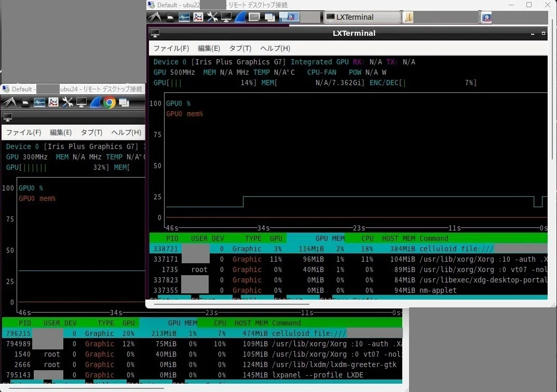Open LXTerminal window menu icon in ubu22 title bar
The height and width of the screenshot is (392, 557).
(155, 33)
